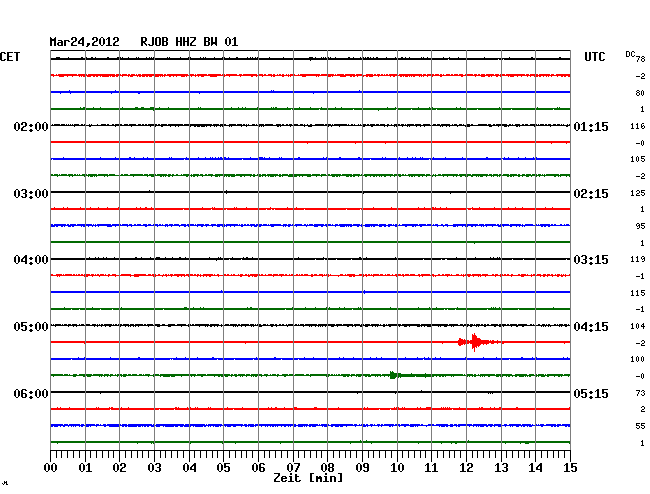
Task: Select DC offset value 119
Action: [638, 259]
